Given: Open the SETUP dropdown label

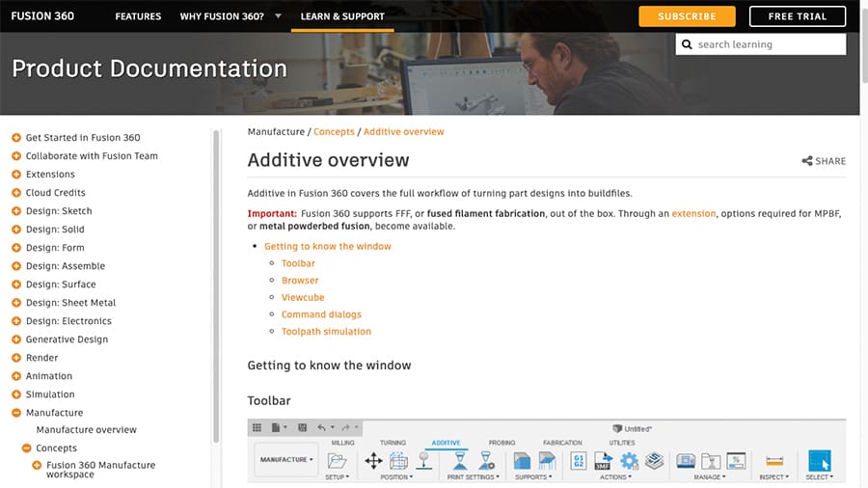Looking at the screenshot, I should click(338, 477).
